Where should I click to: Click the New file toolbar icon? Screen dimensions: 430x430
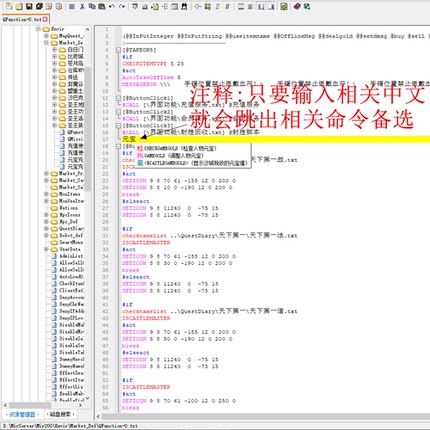[9, 6]
